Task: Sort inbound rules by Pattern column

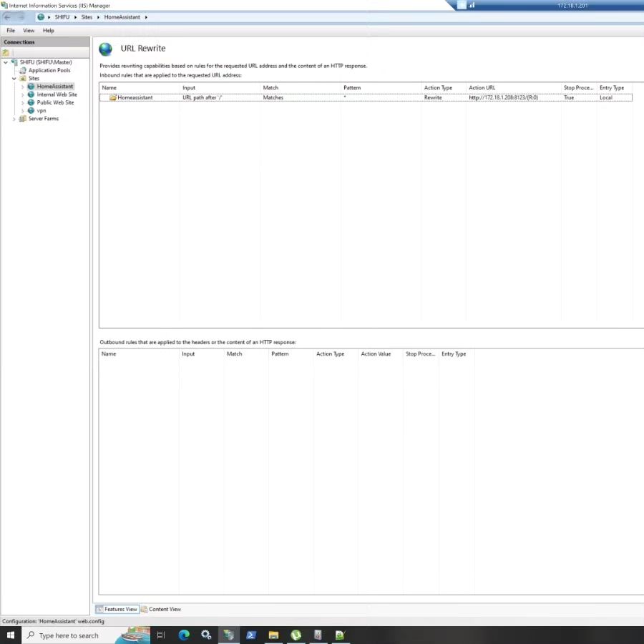Action: tap(381, 88)
